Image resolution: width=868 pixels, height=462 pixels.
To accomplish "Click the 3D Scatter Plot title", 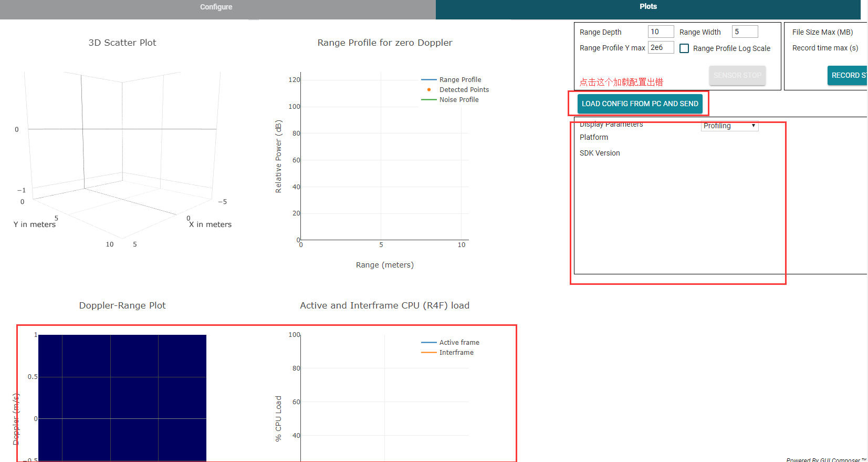I will click(122, 43).
